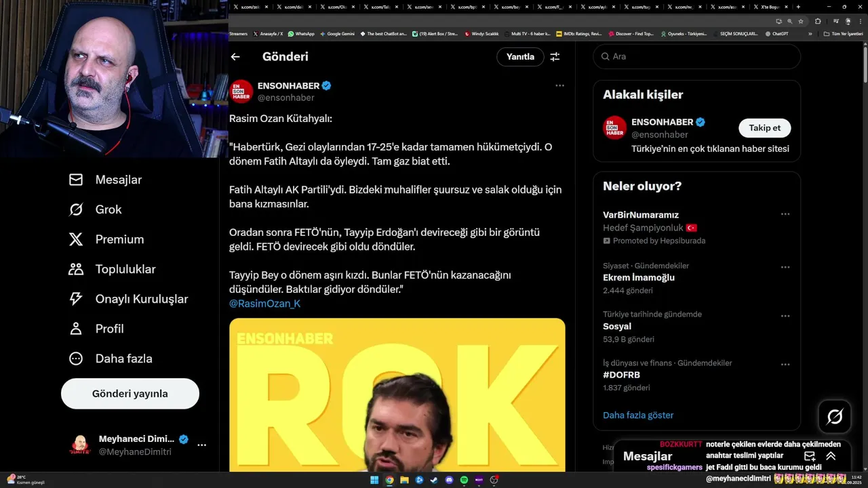Open the IMDb: Ratings bookmark
This screenshot has height=488, width=868.
(x=578, y=34)
